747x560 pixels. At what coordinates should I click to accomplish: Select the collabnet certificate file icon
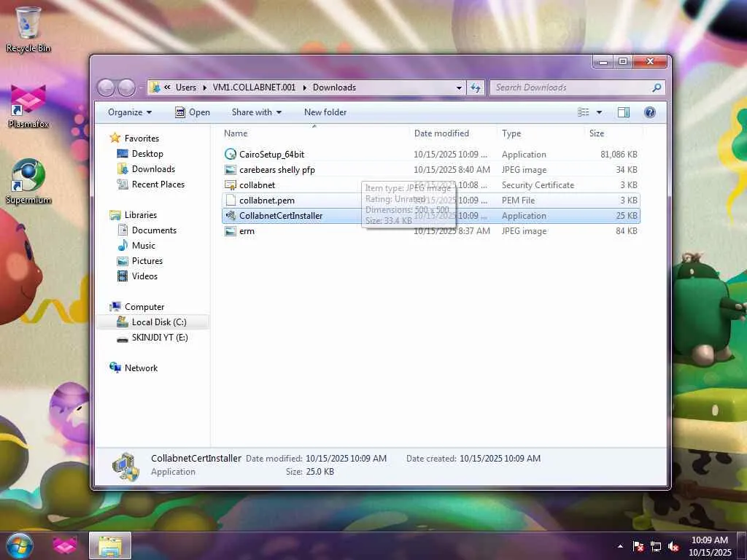(231, 184)
